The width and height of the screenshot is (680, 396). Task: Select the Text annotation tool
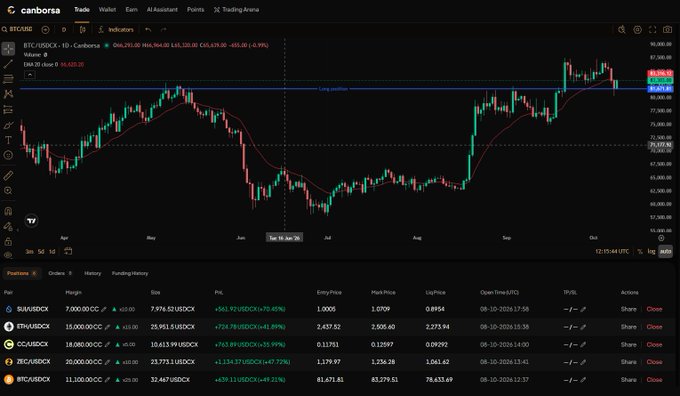tap(8, 140)
